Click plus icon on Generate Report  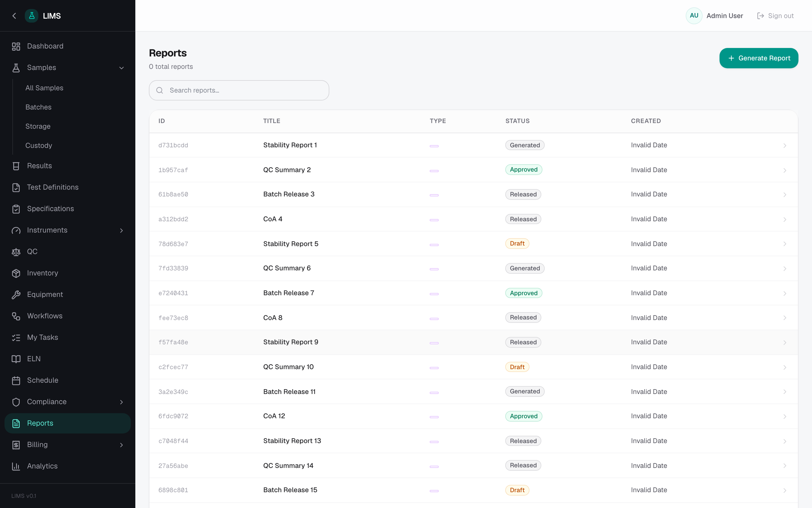pyautogui.click(x=731, y=58)
